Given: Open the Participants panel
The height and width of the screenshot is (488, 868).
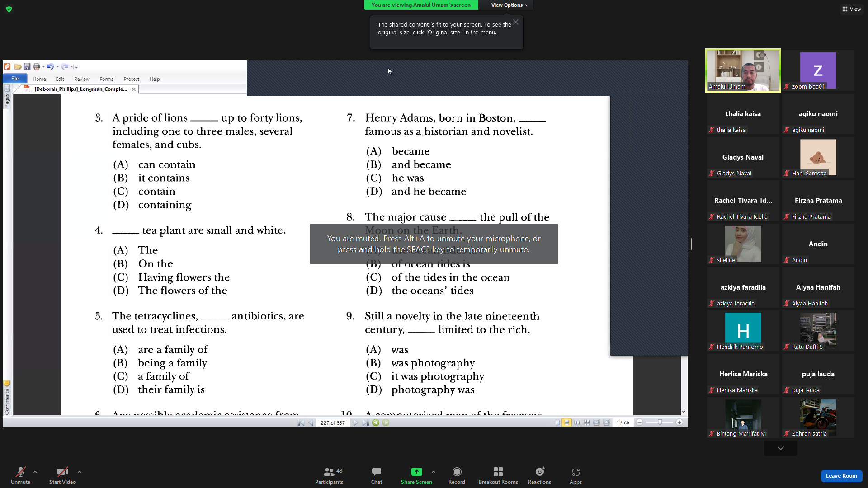Looking at the screenshot, I should coord(329,475).
